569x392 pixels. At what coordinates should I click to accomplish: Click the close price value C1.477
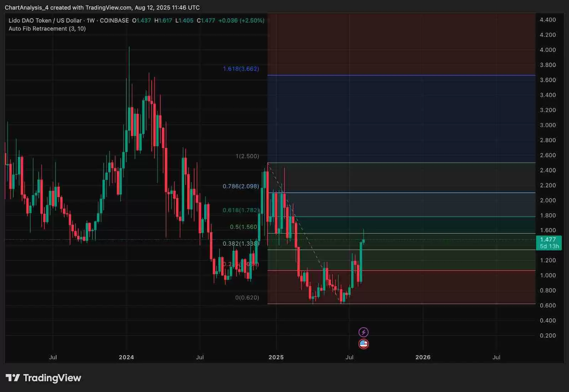coord(206,21)
